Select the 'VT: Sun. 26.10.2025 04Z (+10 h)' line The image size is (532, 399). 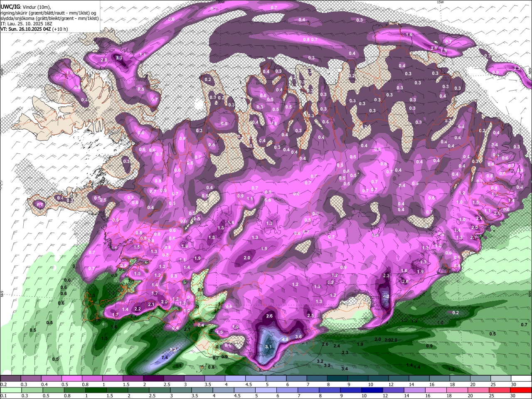tap(34, 29)
